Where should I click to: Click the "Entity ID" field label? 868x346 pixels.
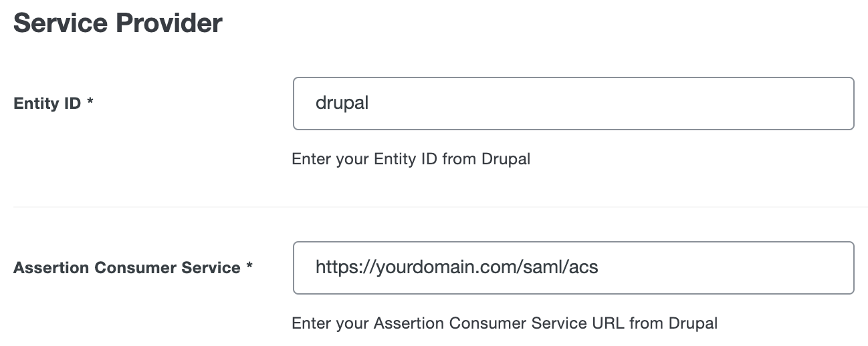[47, 104]
